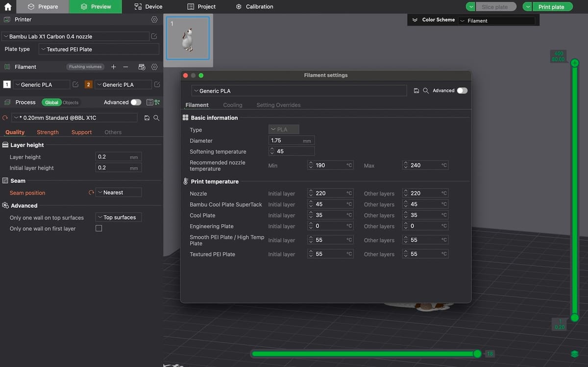Click the filament Diameter input field
Viewport: 588px width, 367px height.
coord(292,141)
